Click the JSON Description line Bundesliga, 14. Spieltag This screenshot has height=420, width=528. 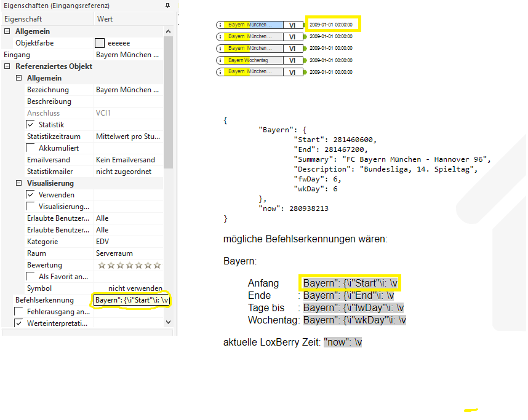point(386,169)
